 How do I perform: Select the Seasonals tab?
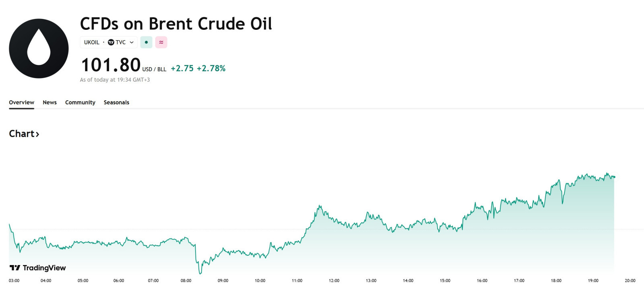(x=116, y=102)
